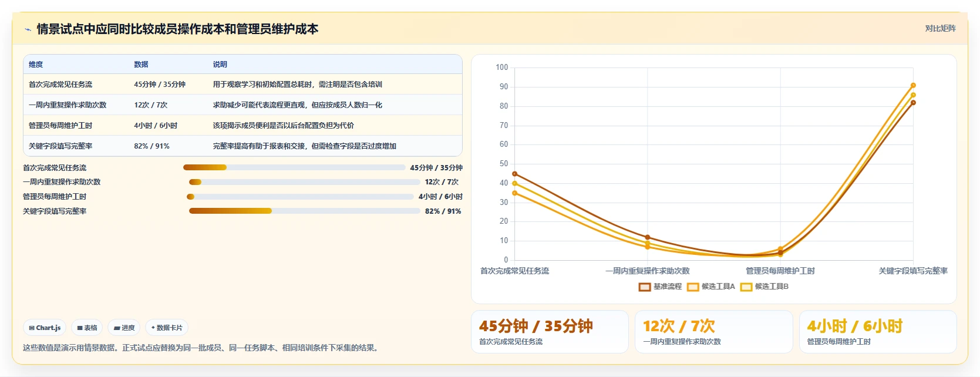The height and width of the screenshot is (377, 980).
Task: Click the 关键字段填写完整率 progress bar
Action: 304,211
